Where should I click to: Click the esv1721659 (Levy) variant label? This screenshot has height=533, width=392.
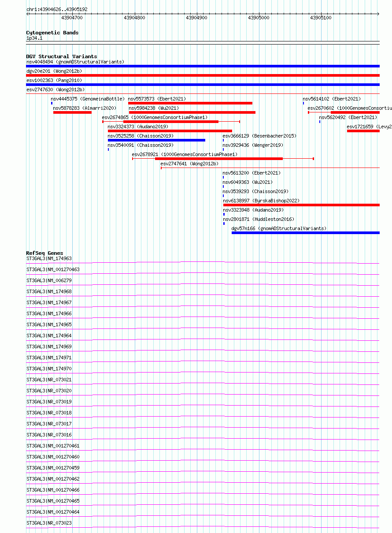369,127
